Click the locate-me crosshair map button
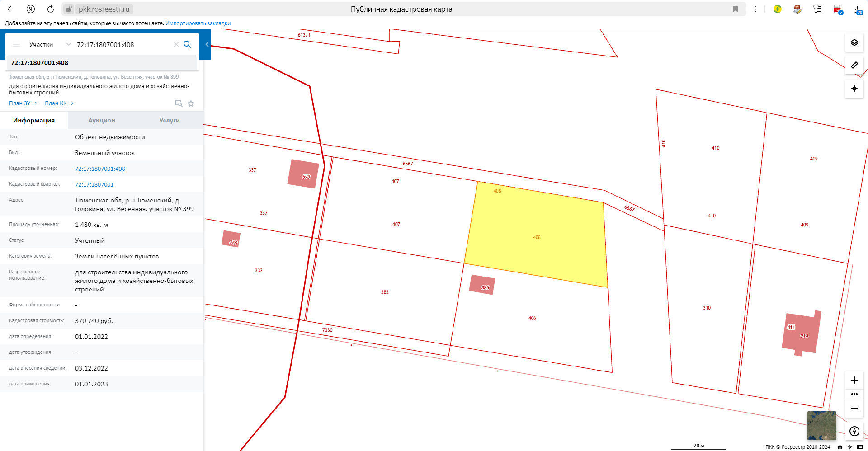Viewport: 868px width, 451px height. point(854,89)
